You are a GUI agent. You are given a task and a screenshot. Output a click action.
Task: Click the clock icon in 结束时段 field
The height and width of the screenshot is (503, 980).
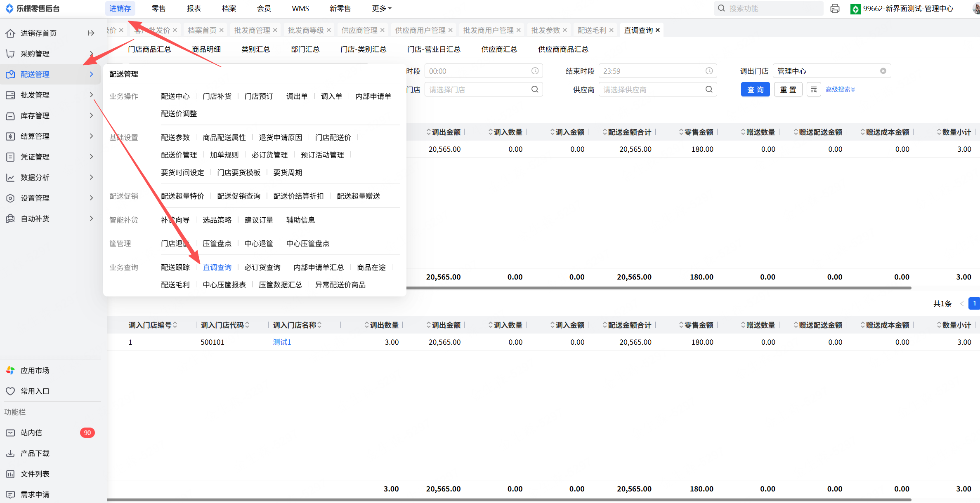708,71
